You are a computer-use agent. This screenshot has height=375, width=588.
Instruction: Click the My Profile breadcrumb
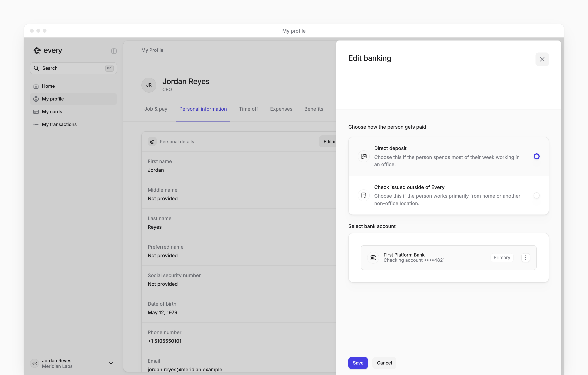(x=152, y=50)
